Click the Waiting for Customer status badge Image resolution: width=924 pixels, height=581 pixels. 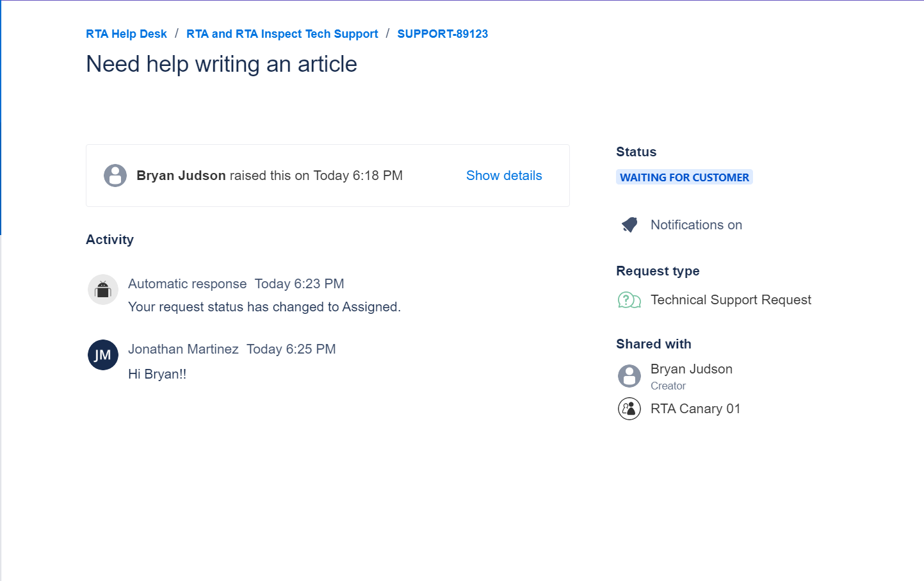(684, 177)
